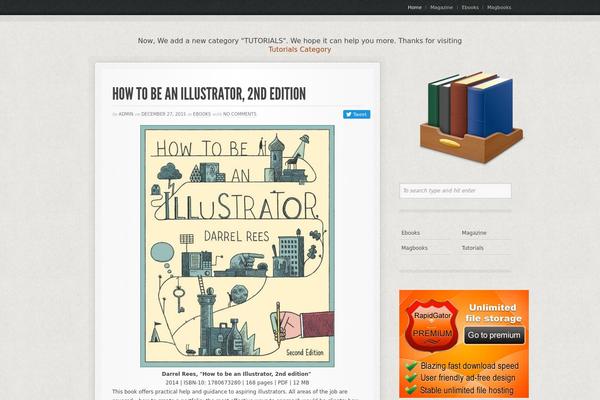Click the book cover image

(x=237, y=246)
